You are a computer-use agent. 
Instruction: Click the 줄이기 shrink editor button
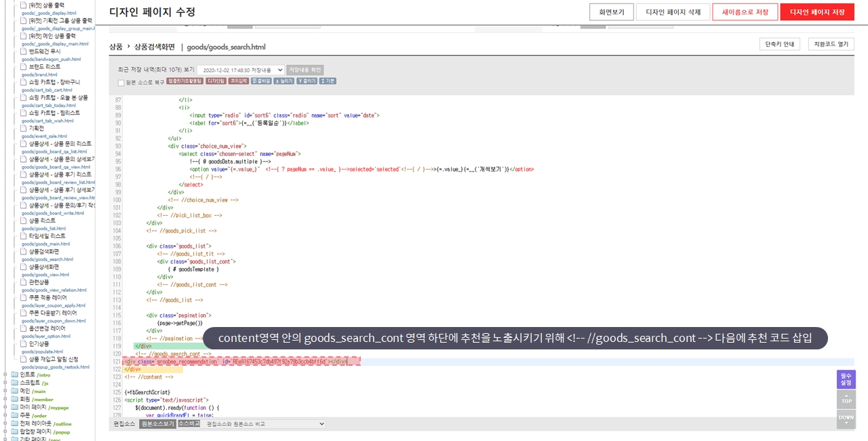point(306,81)
